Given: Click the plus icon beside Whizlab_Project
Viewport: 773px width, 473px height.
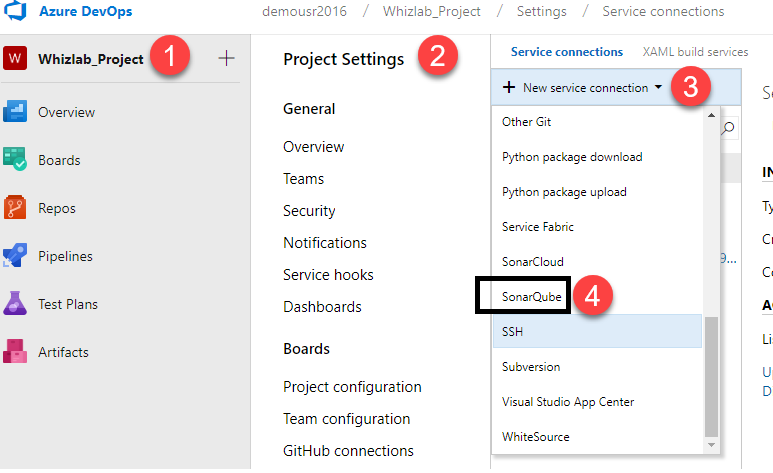Looking at the screenshot, I should 226,58.
